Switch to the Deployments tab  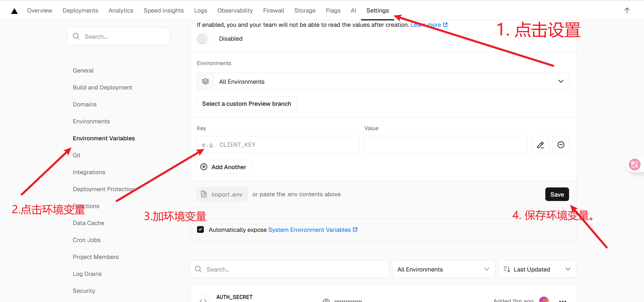[x=80, y=11]
